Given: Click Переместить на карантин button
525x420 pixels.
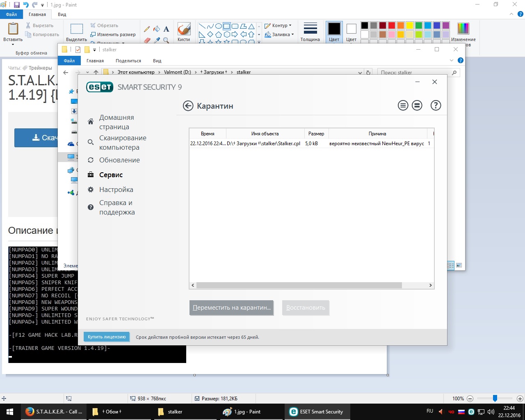Looking at the screenshot, I should (x=232, y=308).
